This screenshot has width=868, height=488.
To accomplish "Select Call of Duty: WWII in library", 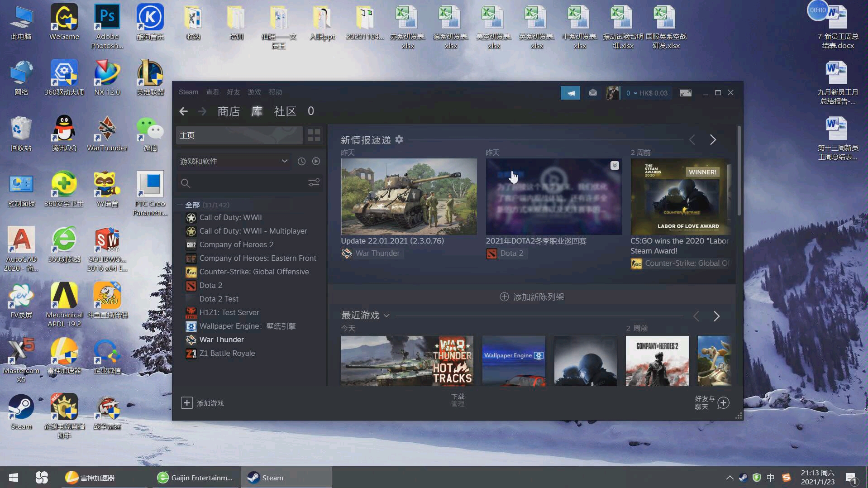I will tap(230, 217).
